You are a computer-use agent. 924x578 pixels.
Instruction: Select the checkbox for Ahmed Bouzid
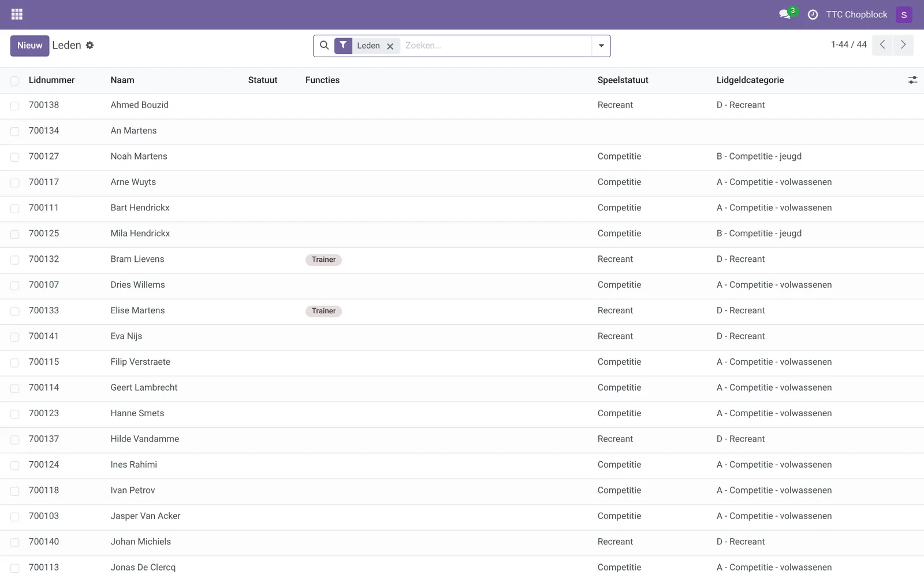pyautogui.click(x=15, y=106)
